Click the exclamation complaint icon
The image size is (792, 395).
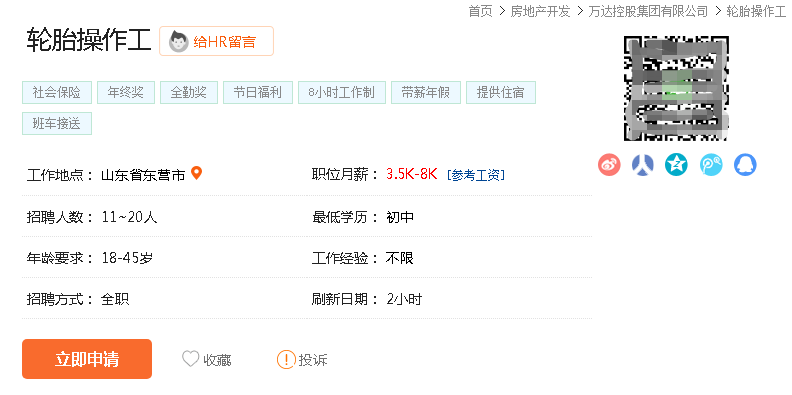[286, 360]
